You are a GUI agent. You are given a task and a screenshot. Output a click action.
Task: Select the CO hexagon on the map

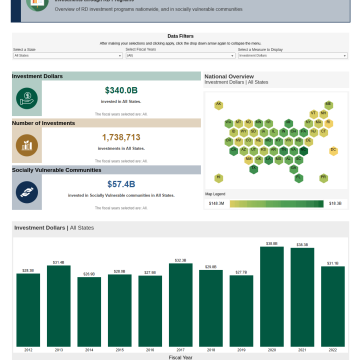coord(249,142)
